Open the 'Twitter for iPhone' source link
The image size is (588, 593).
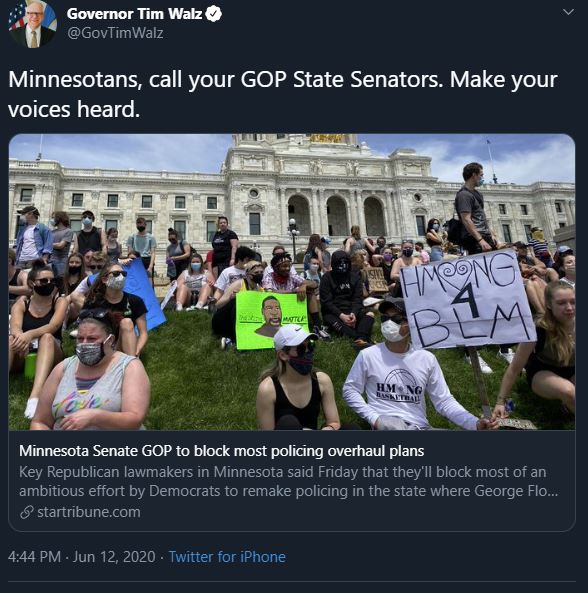point(227,557)
